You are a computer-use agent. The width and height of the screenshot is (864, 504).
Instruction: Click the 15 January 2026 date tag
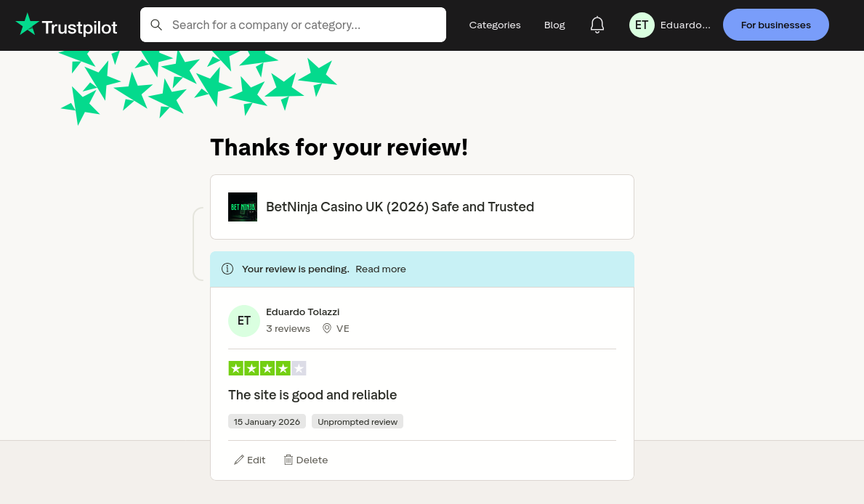(267, 421)
